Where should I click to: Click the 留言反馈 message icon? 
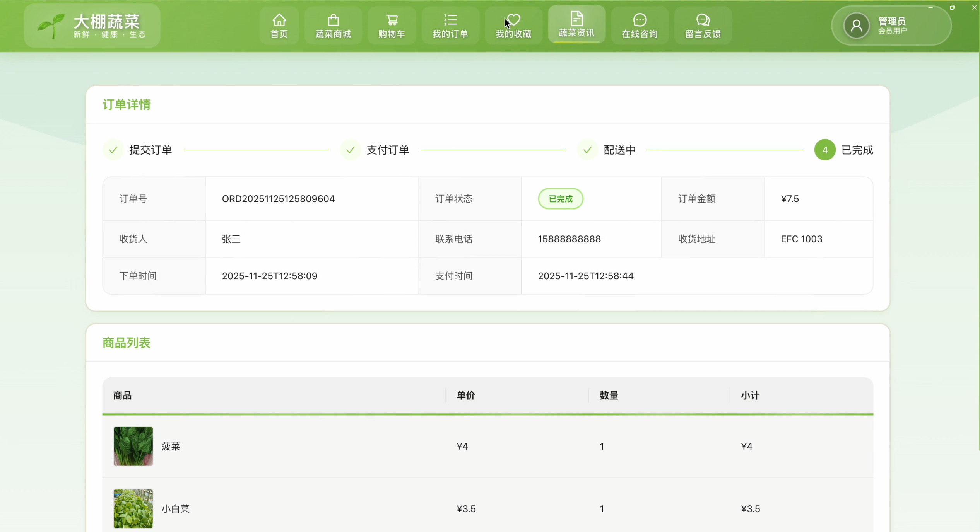pyautogui.click(x=703, y=20)
